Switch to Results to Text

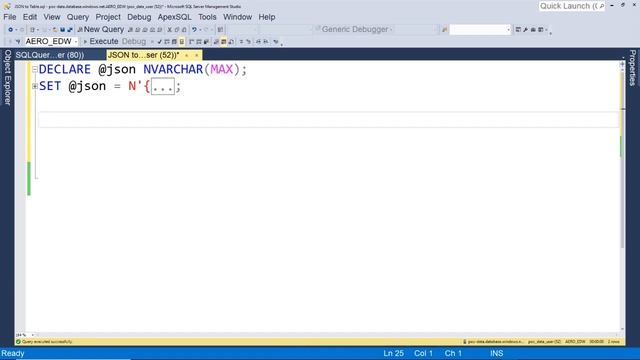[216, 42]
